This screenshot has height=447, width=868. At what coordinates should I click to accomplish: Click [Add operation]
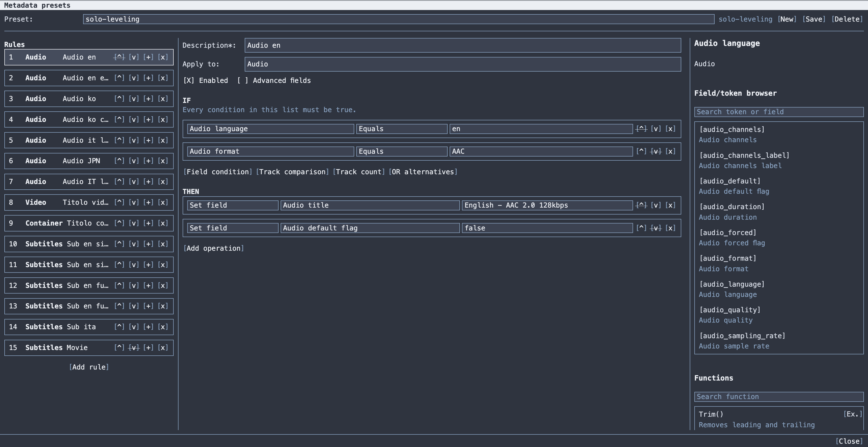(214, 248)
